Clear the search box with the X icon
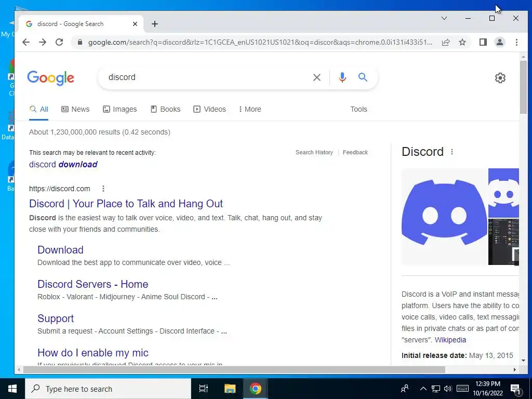This screenshot has height=399, width=532. click(316, 77)
